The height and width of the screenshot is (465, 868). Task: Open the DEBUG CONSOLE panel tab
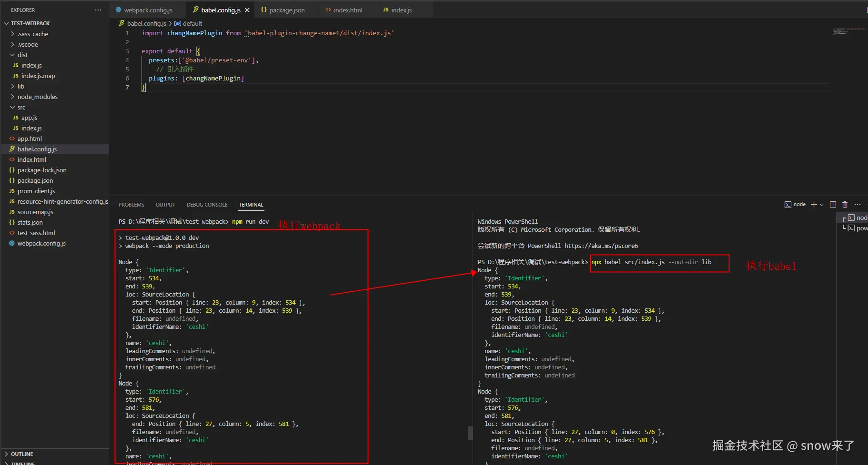coord(207,205)
